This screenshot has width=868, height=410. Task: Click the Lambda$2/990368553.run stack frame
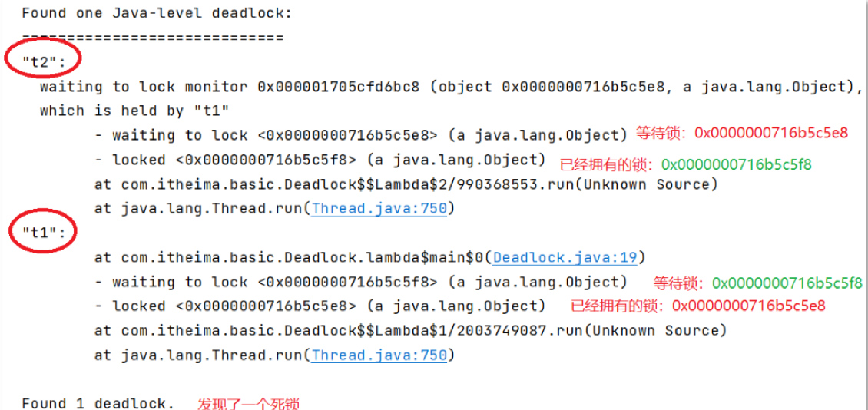(x=406, y=184)
